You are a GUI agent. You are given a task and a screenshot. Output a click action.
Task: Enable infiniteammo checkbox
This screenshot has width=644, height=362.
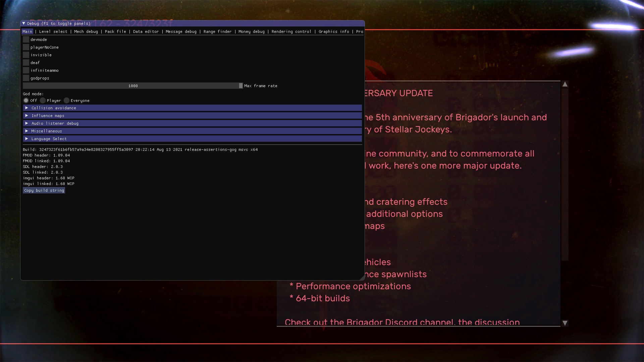coord(26,70)
